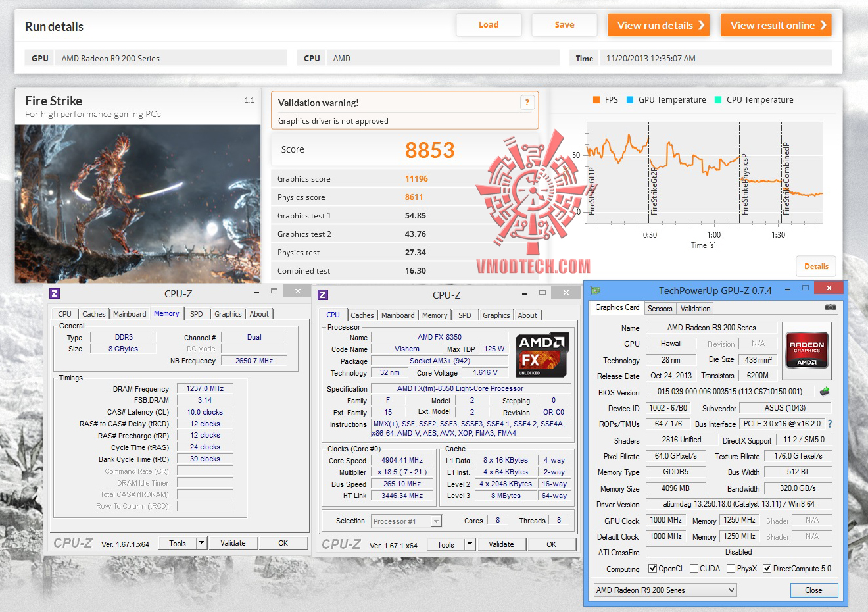Click the DRAM Frequency value 1237.0 MHz

pos(205,389)
